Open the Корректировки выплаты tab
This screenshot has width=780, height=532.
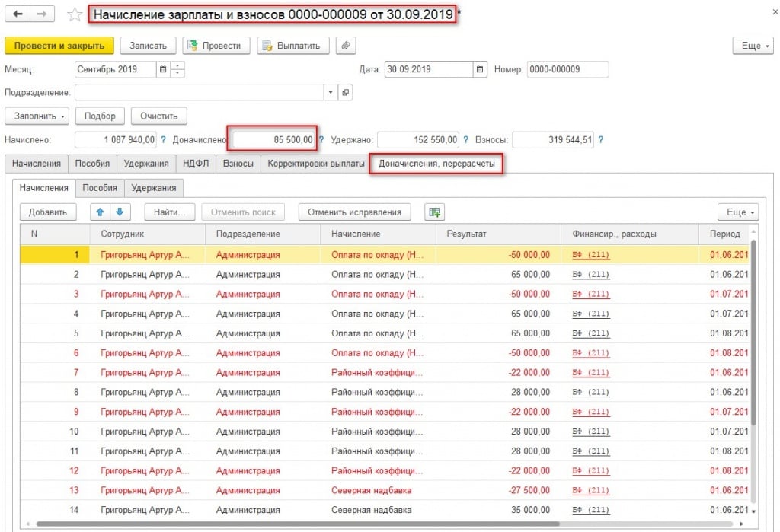[x=315, y=164]
